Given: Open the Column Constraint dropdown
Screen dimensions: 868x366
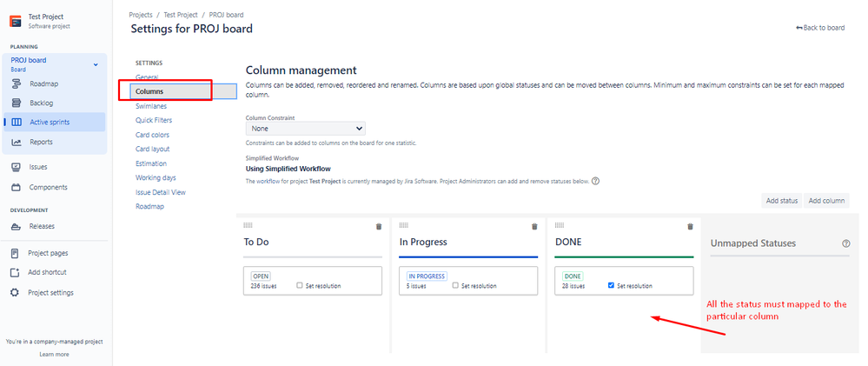Looking at the screenshot, I should pyautogui.click(x=306, y=129).
